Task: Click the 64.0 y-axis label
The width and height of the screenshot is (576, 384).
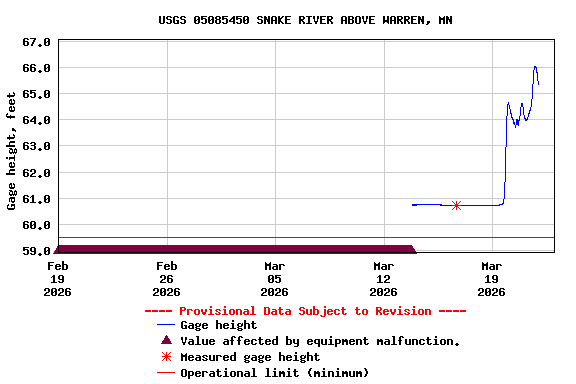Action: [x=36, y=120]
